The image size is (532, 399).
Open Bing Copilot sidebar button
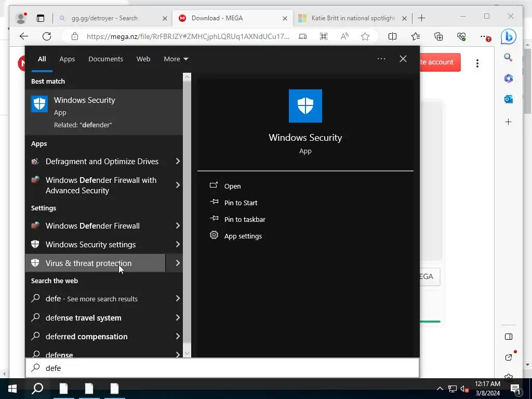(508, 37)
